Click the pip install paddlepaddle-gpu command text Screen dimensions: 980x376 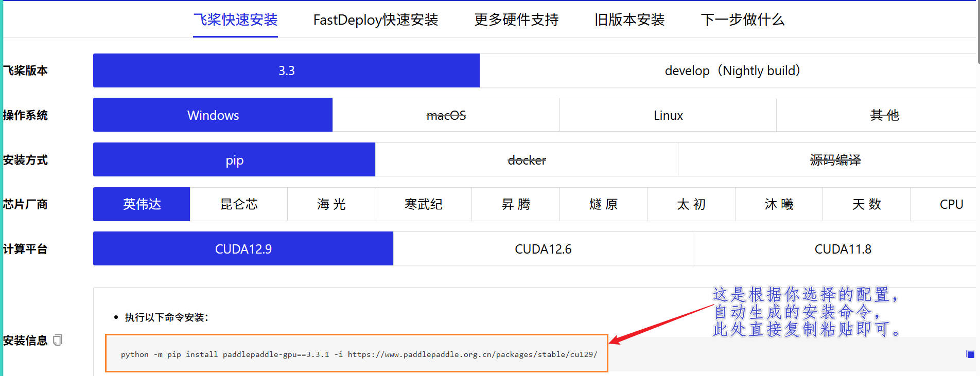click(359, 354)
